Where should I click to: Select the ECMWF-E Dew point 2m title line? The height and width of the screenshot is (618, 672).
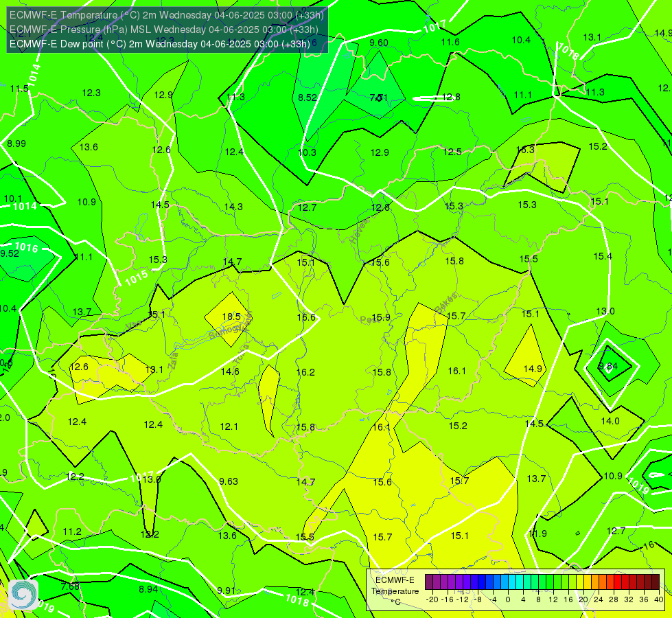[x=159, y=44]
